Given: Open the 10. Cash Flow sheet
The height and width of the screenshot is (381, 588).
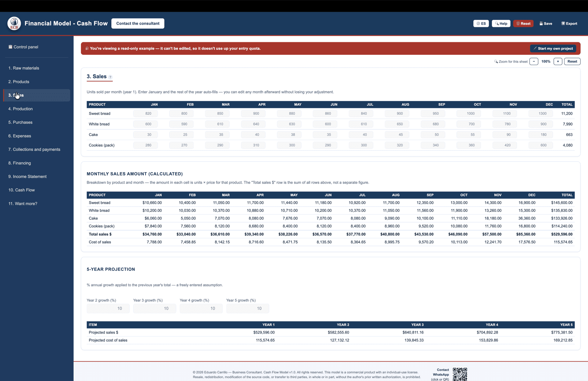Looking at the screenshot, I should click(37, 190).
